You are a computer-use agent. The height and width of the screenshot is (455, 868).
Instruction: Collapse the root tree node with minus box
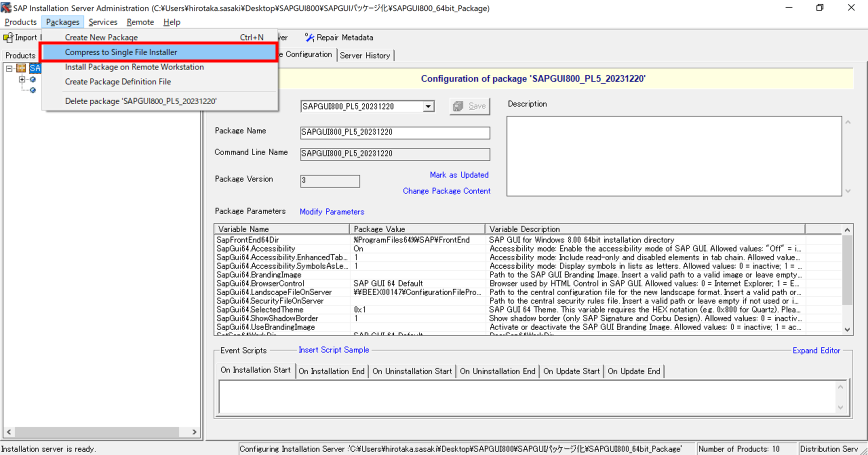pos(9,68)
